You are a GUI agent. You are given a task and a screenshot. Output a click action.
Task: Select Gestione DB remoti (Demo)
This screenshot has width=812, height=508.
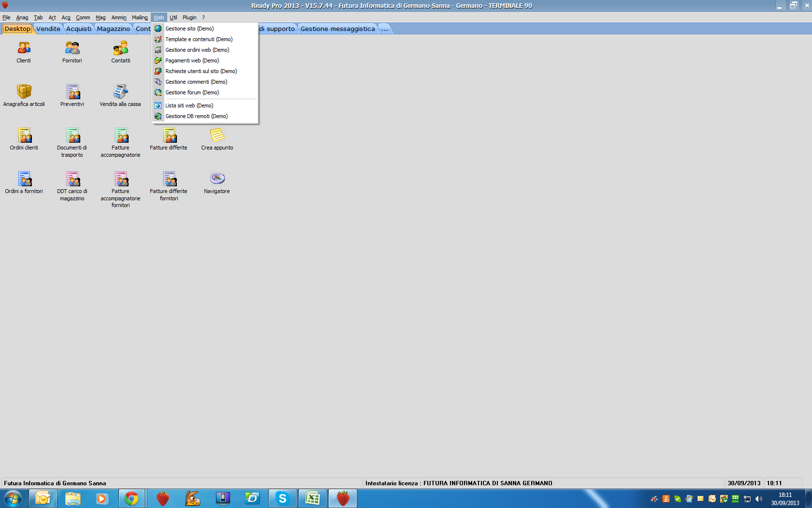(x=205, y=116)
